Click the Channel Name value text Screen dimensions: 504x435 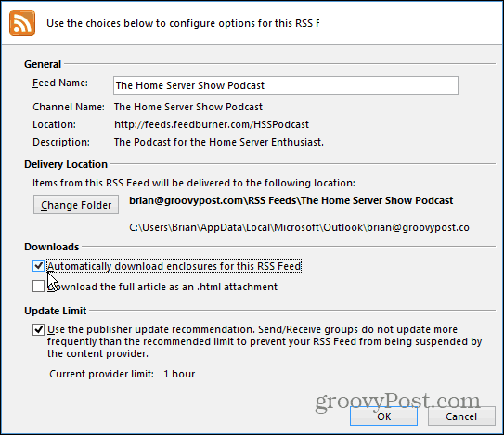tap(188, 107)
